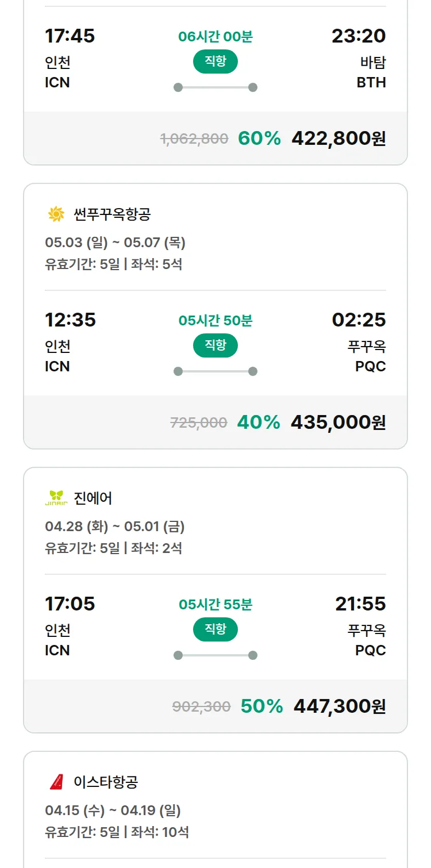Screen dimensions: 431x868
Task: Open the 이스타항공 airline name
Action: 106,782
